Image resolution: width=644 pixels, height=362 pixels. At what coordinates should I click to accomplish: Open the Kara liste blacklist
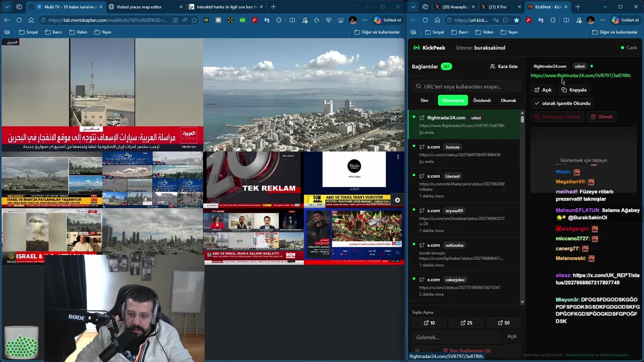(x=504, y=66)
